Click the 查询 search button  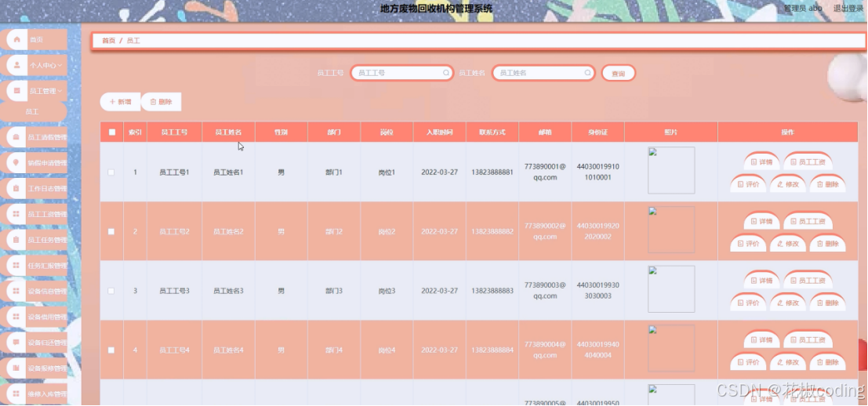[619, 73]
